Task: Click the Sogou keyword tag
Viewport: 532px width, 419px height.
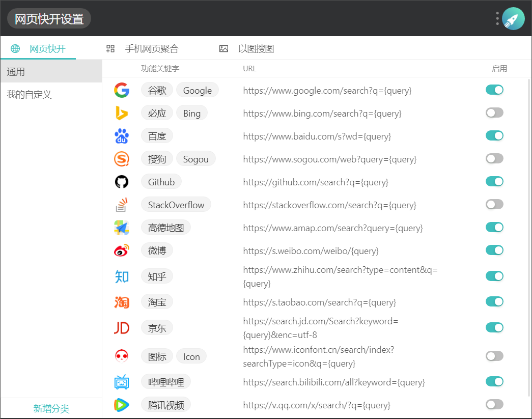Action: [x=196, y=159]
